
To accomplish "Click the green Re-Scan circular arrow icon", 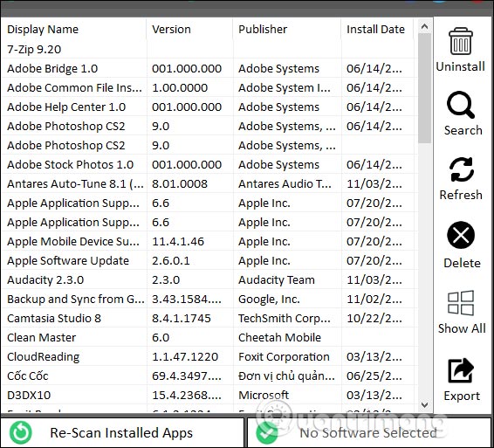I will [21, 433].
